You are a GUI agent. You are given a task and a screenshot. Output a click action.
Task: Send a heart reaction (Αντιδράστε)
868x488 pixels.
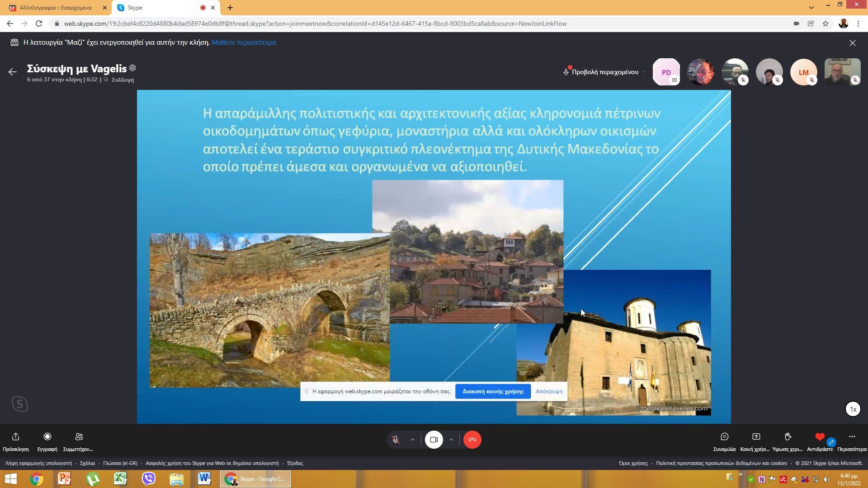(819, 437)
